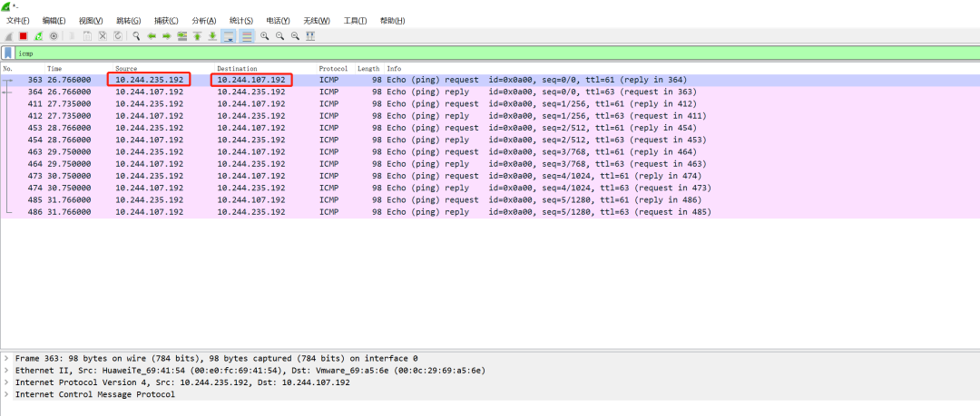This screenshot has height=416, width=980.
Task: Jump to the last packet icon
Action: pyautogui.click(x=212, y=36)
